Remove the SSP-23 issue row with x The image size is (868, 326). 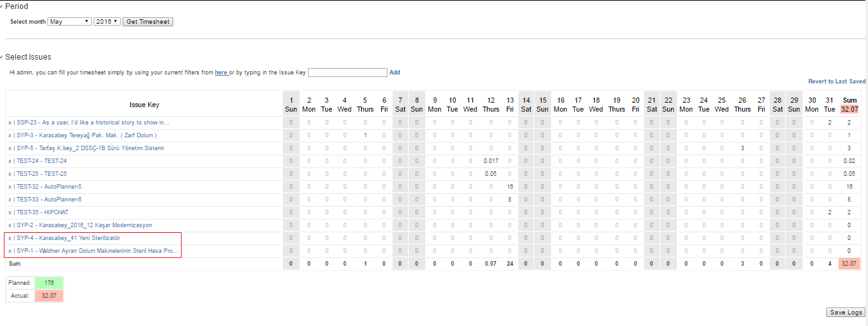10,123
